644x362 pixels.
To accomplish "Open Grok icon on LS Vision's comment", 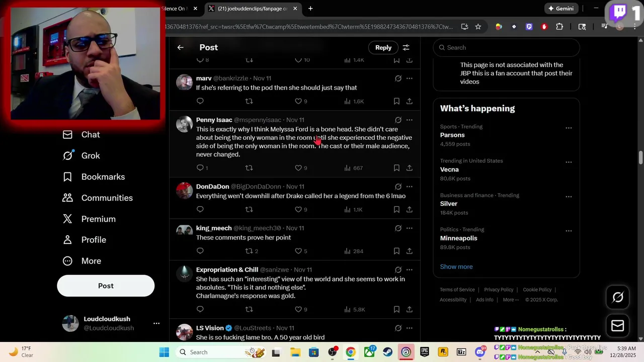I will pyautogui.click(x=398, y=328).
